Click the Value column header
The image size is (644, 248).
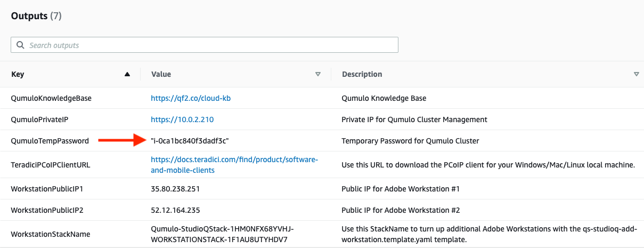coord(161,75)
